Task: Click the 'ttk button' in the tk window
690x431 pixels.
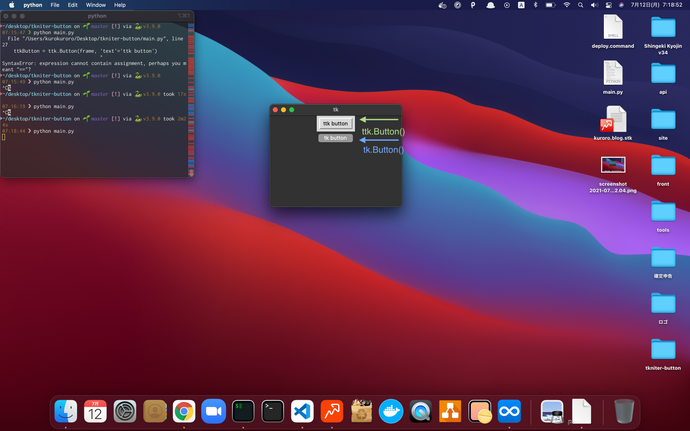Action: (x=335, y=124)
